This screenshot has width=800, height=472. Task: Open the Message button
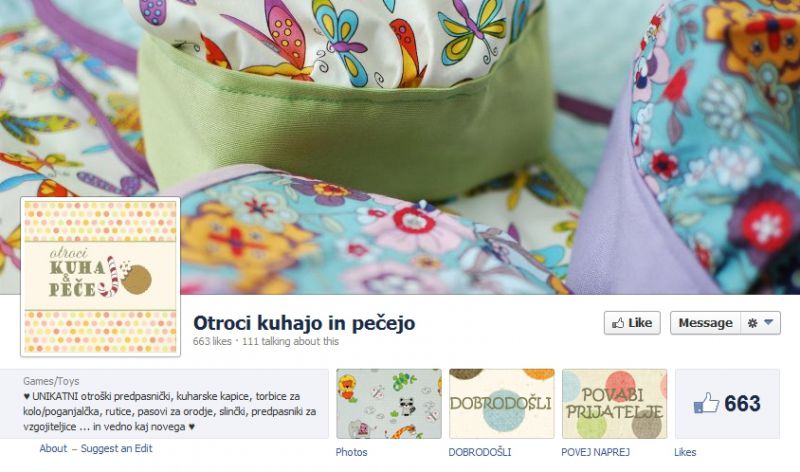pos(705,323)
